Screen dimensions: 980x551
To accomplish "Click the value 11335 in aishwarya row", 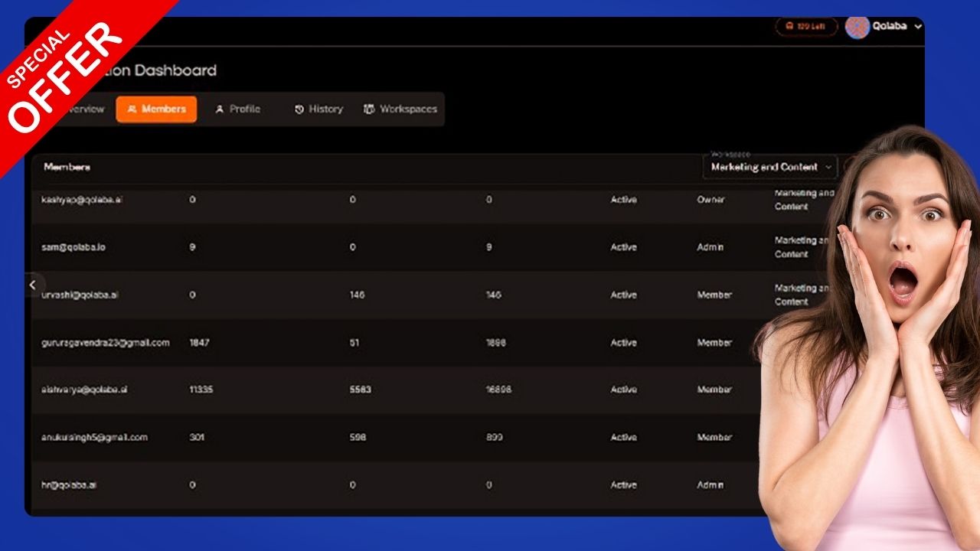I will 201,390.
